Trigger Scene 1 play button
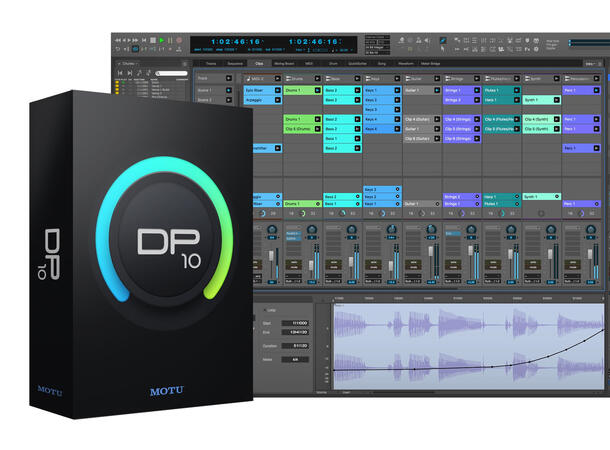The image size is (610, 450). tap(229, 90)
